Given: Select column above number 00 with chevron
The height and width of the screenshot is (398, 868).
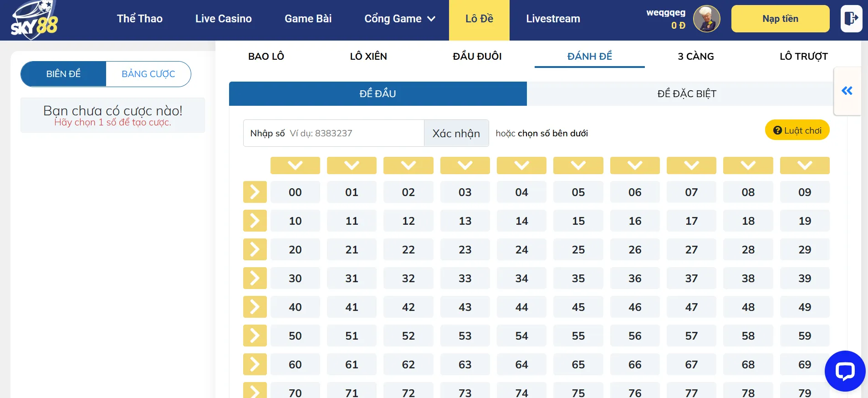Looking at the screenshot, I should pos(295,165).
